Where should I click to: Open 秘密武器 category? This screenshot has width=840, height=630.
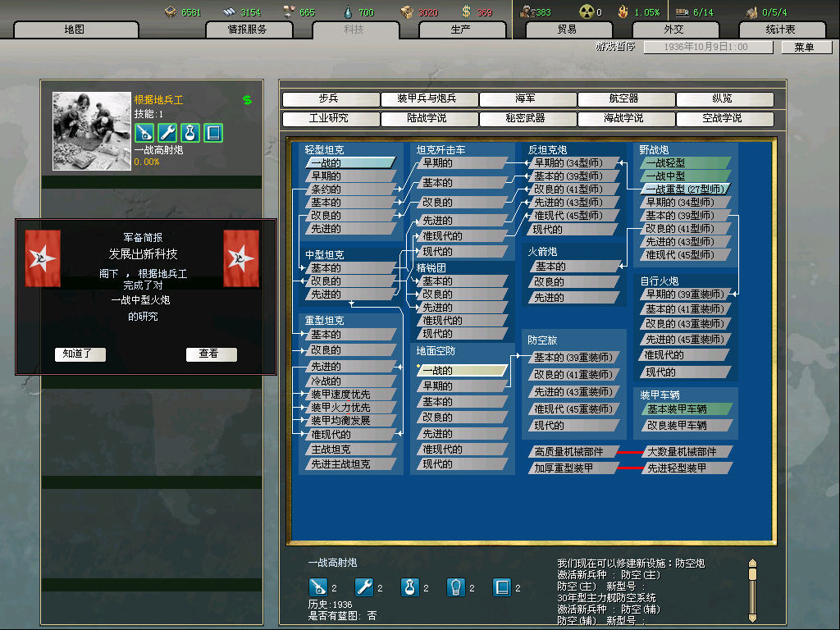click(x=527, y=119)
